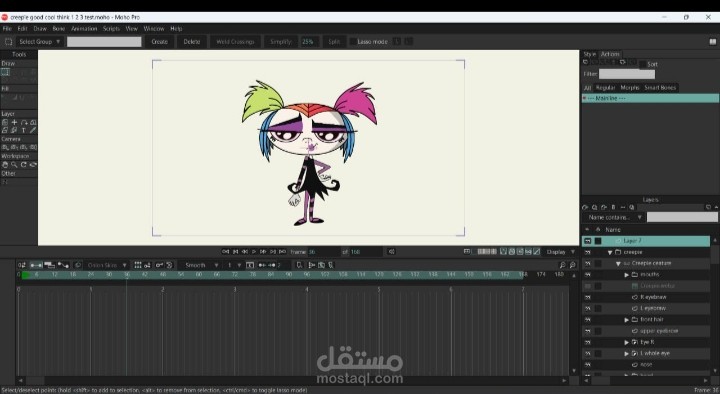720x394 pixels.
Task: Select the last Camera tool icon
Action: pyautogui.click(x=33, y=147)
